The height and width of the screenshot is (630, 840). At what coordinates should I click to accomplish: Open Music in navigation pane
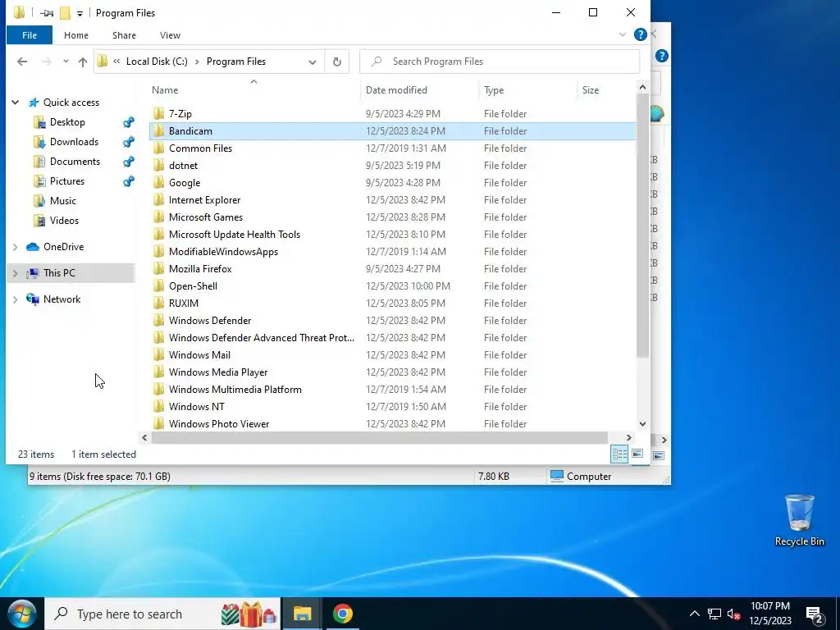point(62,201)
